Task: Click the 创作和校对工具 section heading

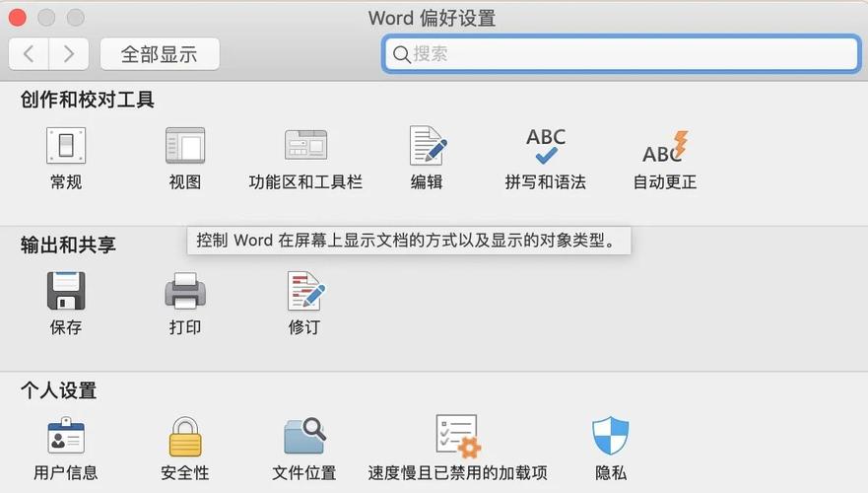Action: click(88, 100)
